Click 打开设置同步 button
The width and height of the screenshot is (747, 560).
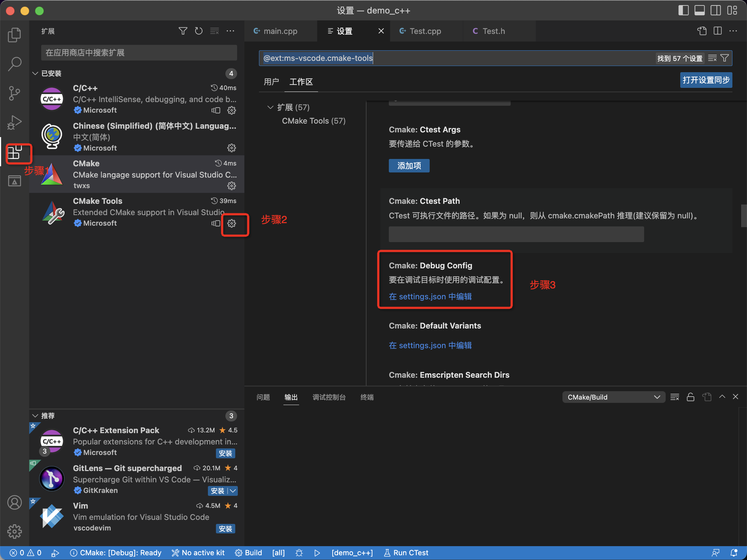pyautogui.click(x=706, y=80)
